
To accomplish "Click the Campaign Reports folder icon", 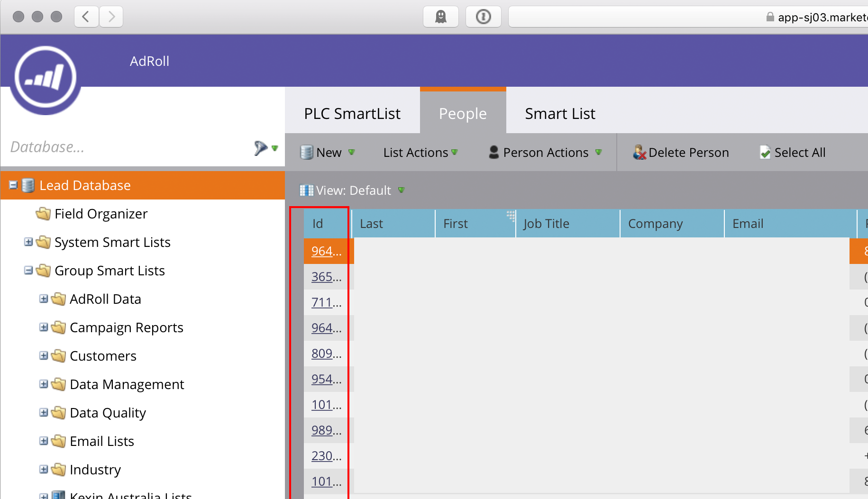I will pyautogui.click(x=58, y=327).
